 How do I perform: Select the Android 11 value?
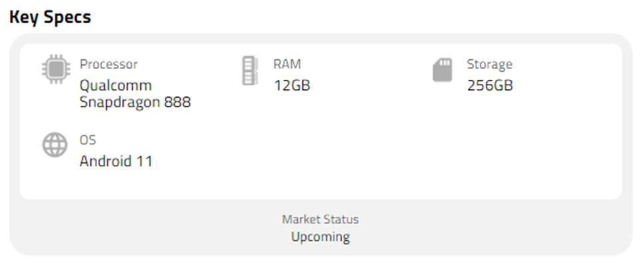pyautogui.click(x=116, y=161)
